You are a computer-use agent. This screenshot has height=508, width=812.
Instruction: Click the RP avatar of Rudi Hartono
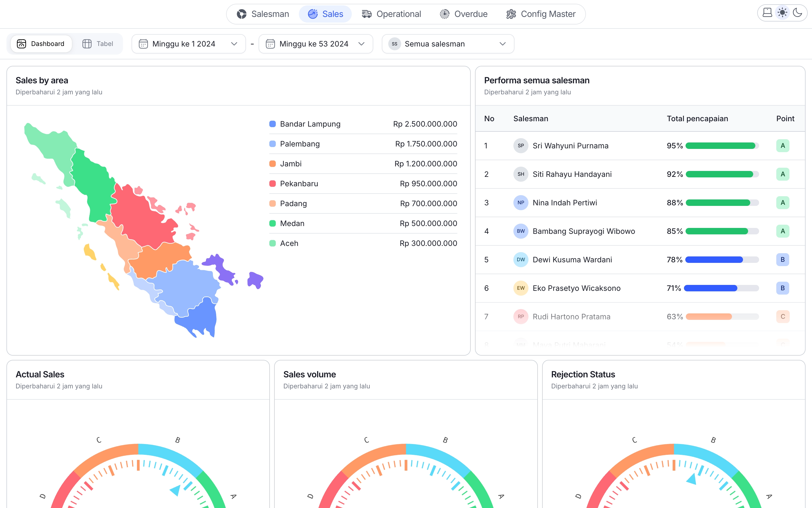[x=521, y=317]
